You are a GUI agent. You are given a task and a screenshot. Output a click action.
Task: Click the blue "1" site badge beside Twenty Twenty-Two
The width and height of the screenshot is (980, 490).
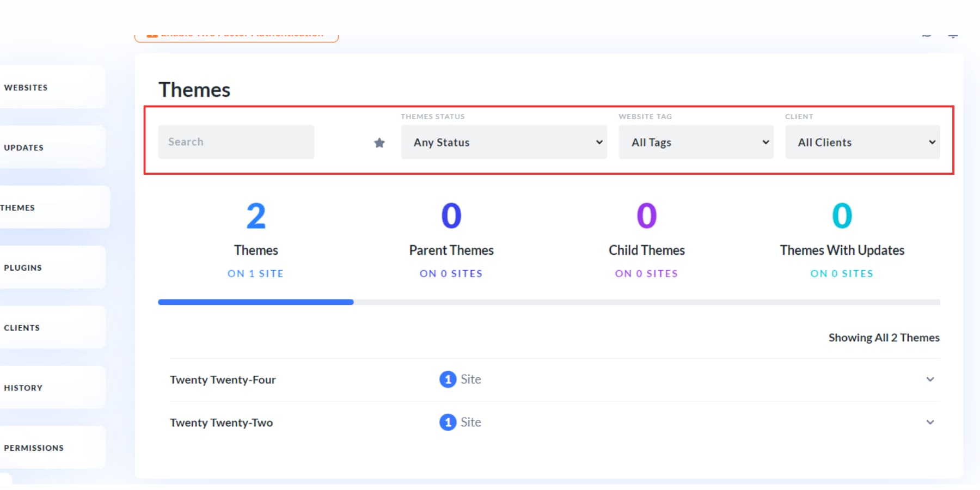point(448,422)
